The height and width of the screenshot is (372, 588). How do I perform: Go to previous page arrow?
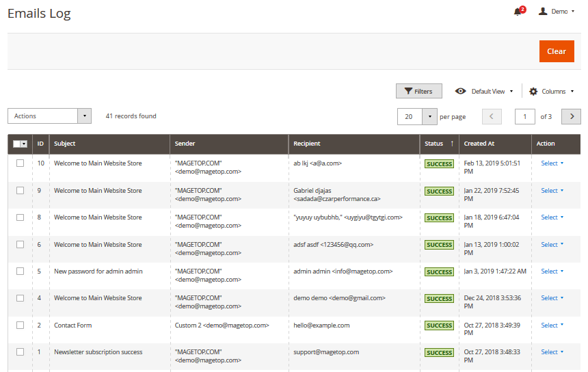pos(492,116)
